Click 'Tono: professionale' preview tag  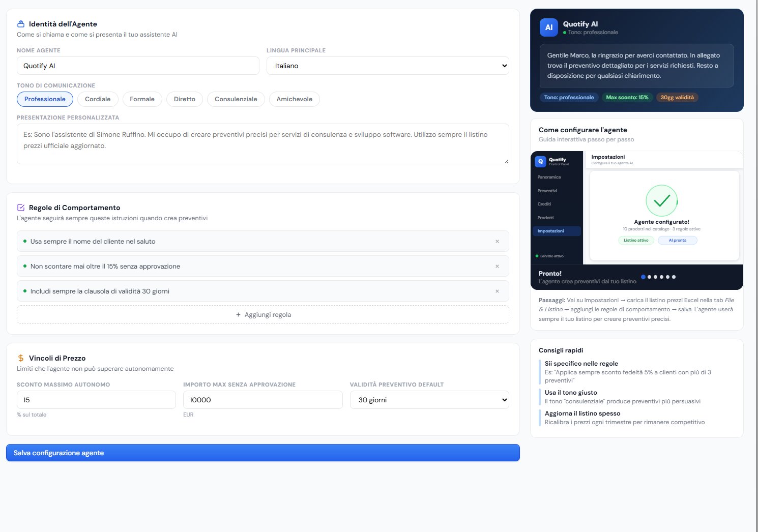tap(569, 97)
